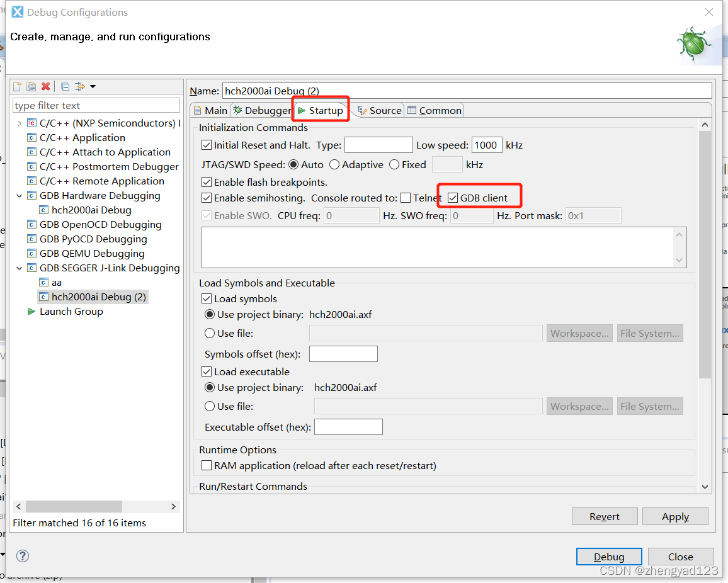Screen dimensions: 728x583
Task: Click the Debug button
Action: click(x=609, y=557)
